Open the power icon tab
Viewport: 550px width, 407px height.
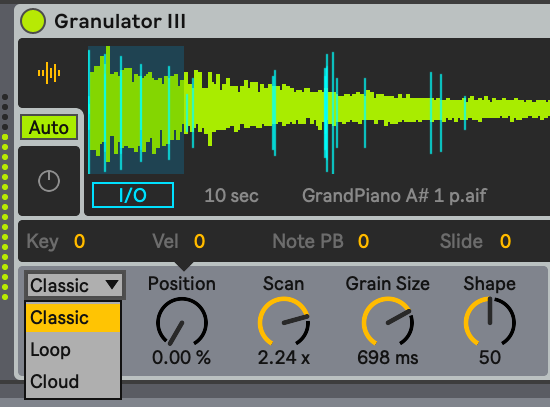click(x=49, y=181)
